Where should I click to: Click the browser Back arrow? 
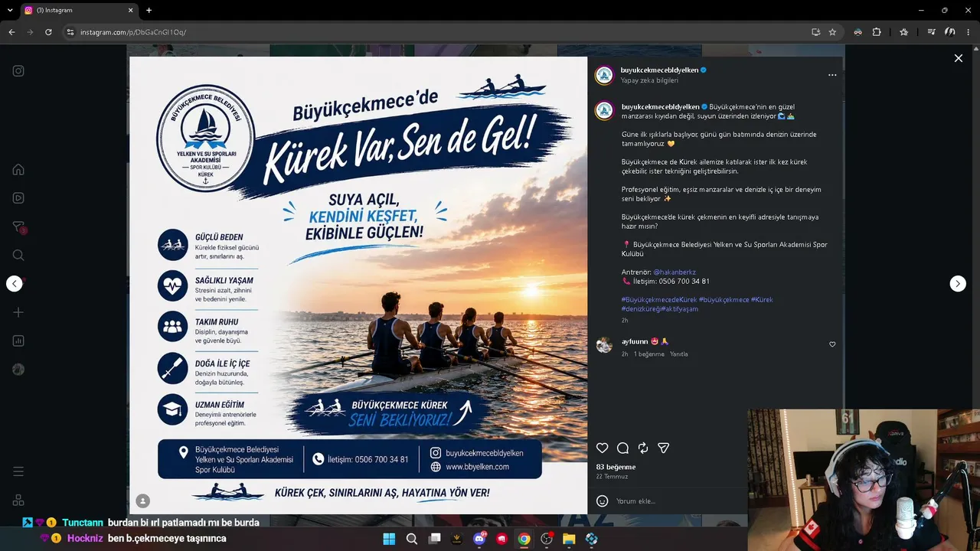point(11,32)
